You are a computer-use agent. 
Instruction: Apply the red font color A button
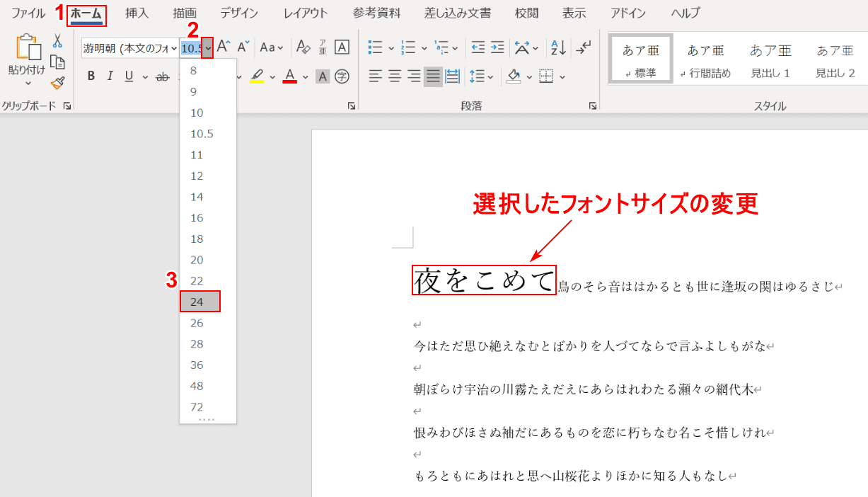[289, 76]
